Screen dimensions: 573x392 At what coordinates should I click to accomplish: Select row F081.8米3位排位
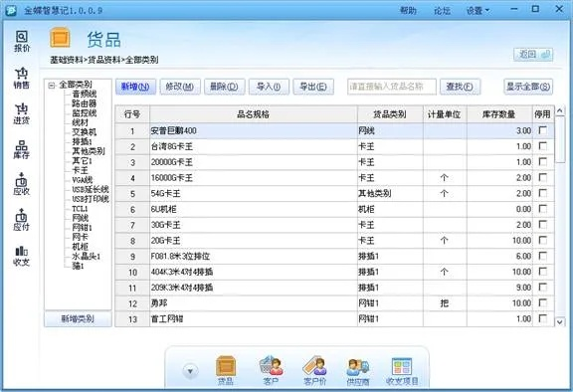tap(334, 256)
